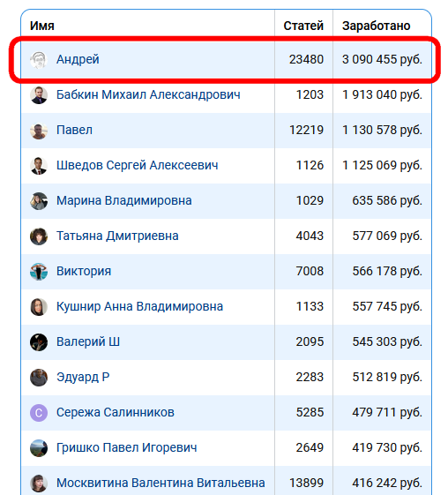Select earnings value 3 090 455 руб.
The height and width of the screenshot is (495, 448).
[382, 59]
